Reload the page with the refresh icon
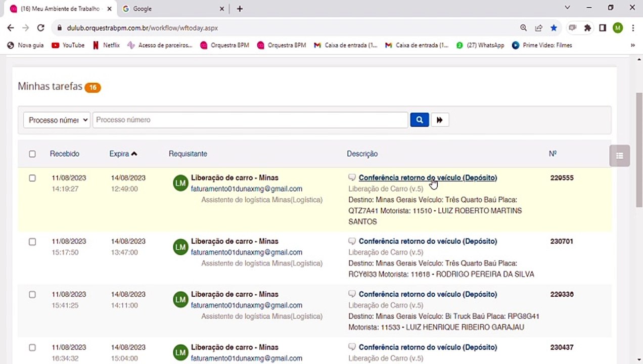The width and height of the screenshot is (643, 364). [41, 28]
